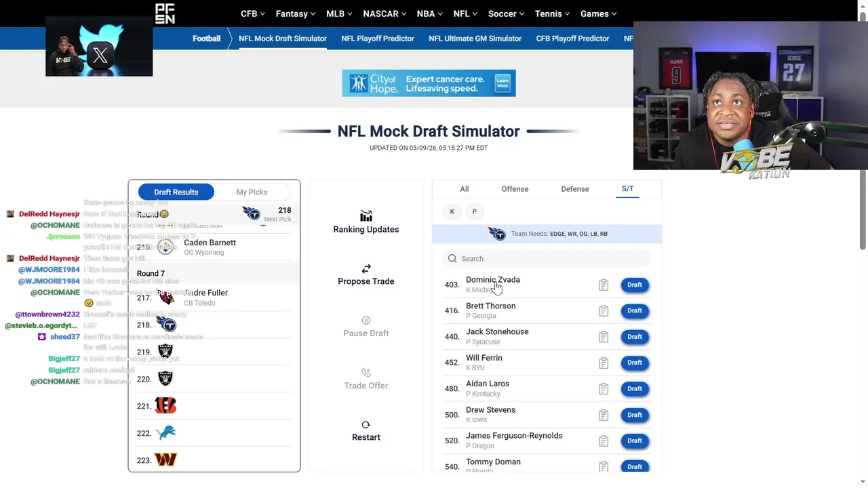Select the All position tab
The width and height of the screenshot is (868, 488).
click(x=465, y=189)
